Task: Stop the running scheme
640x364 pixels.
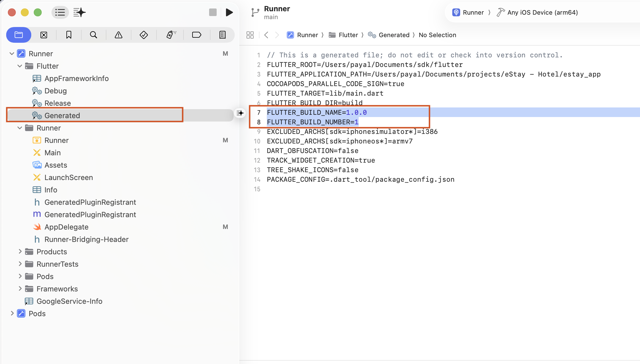Action: coord(213,12)
